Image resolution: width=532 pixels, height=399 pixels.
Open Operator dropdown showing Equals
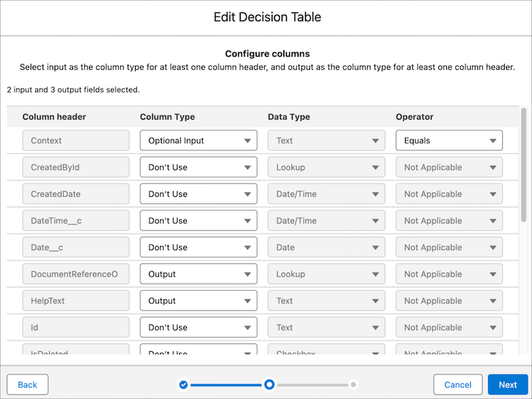coord(449,140)
